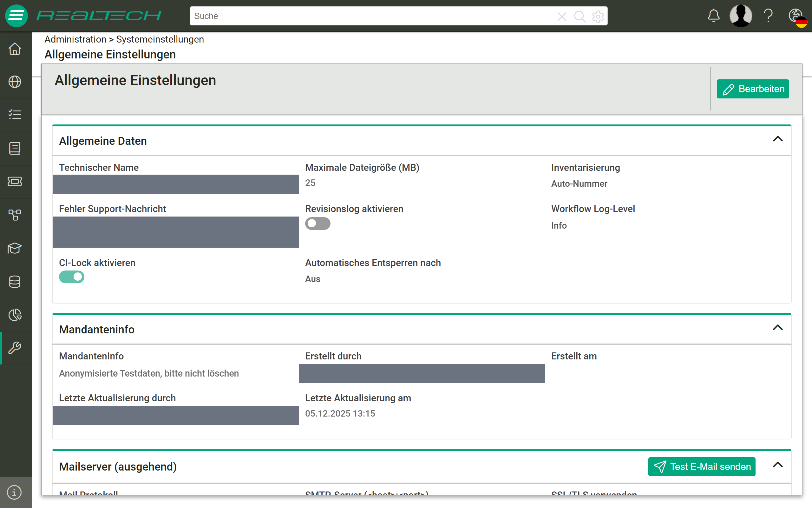Open the hierarchy structure sidebar icon

(x=15, y=215)
